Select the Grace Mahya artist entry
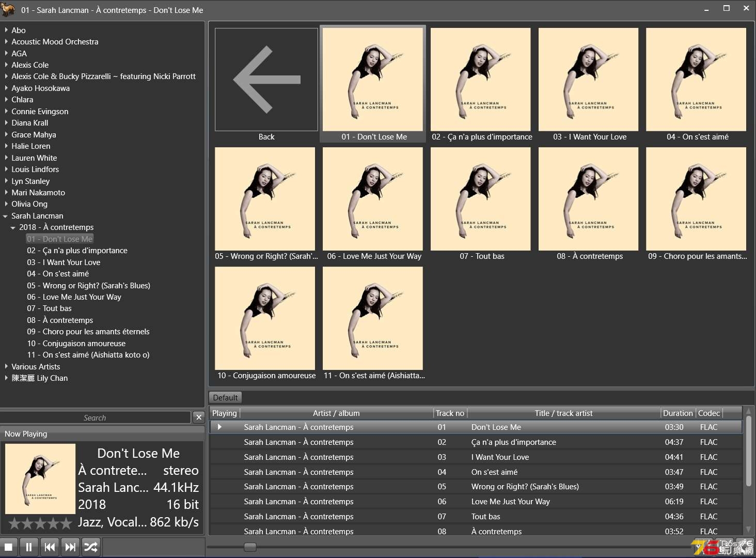 coord(34,134)
